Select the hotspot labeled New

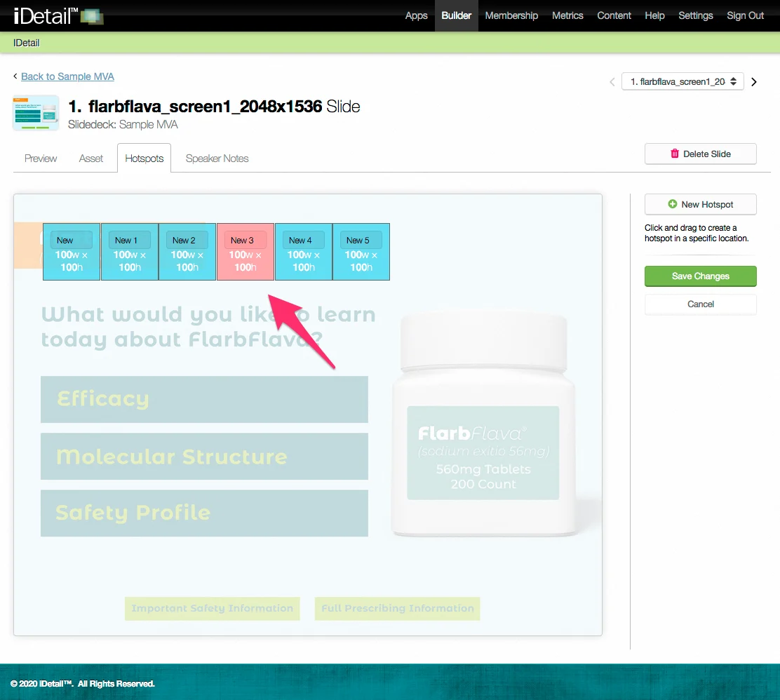(x=72, y=252)
